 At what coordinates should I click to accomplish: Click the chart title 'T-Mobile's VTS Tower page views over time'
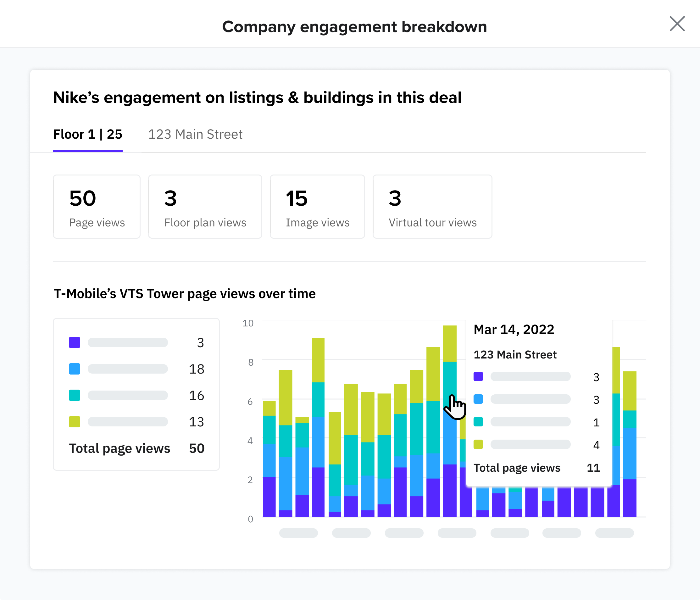click(185, 294)
